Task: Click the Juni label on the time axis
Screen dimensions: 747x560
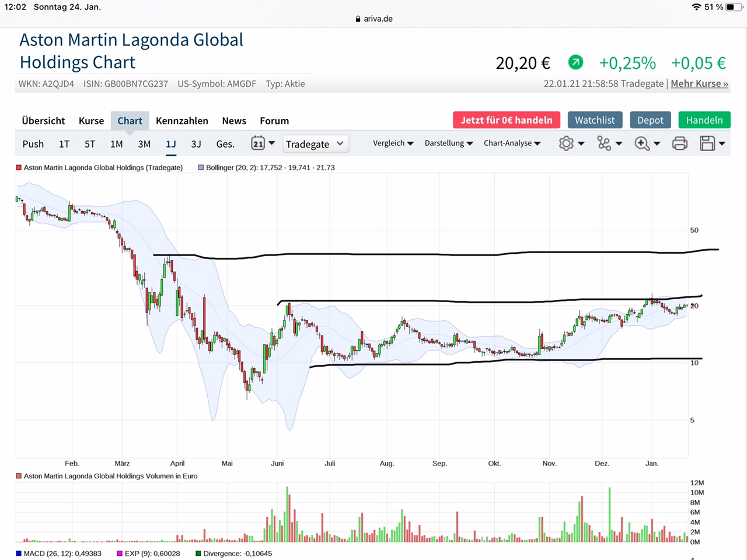Action: [x=277, y=463]
